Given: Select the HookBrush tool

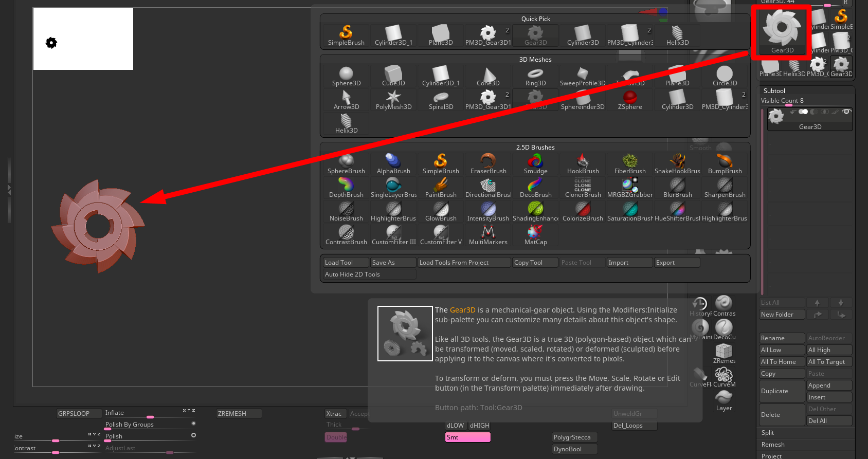Looking at the screenshot, I should click(583, 164).
